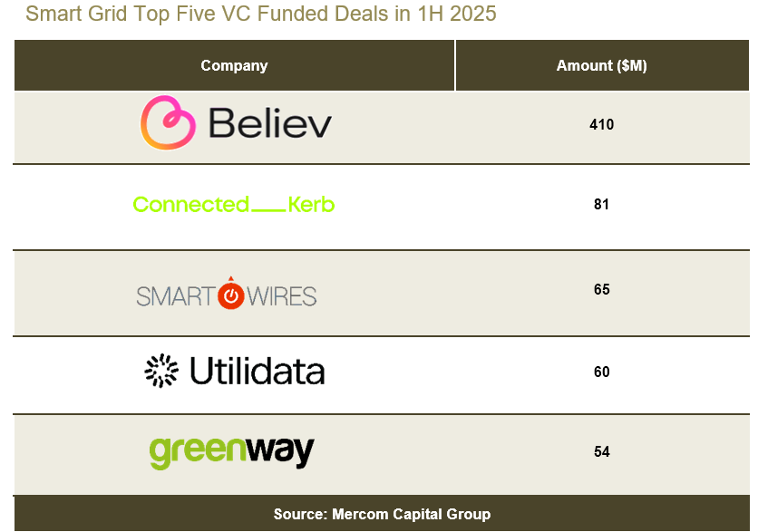Click the Kerb word in Connected Kerb logo
The width and height of the screenshot is (758, 532).
pos(311,205)
